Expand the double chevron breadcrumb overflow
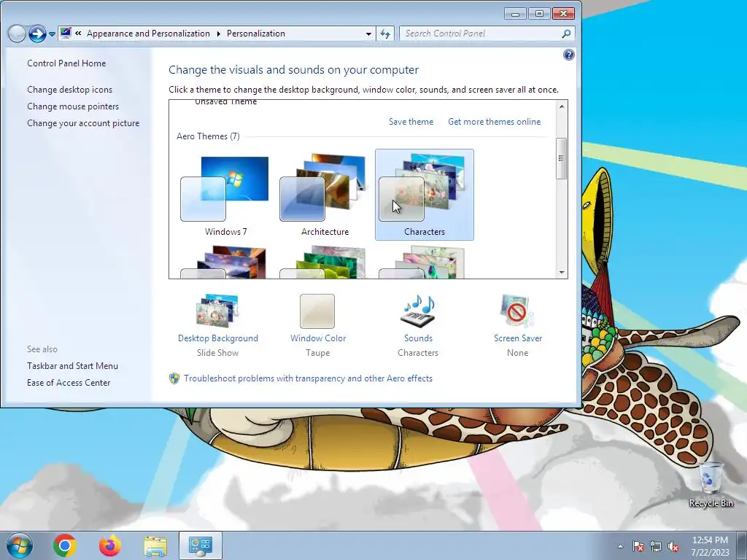The height and width of the screenshot is (560, 747). tap(78, 34)
